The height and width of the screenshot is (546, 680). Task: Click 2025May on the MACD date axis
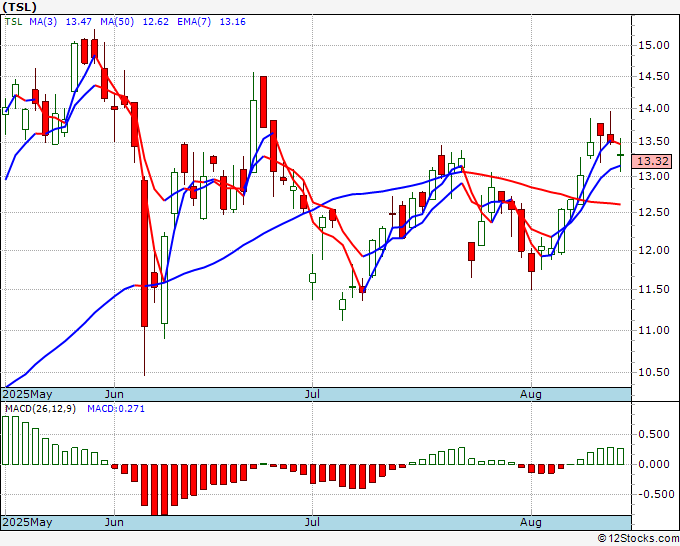pos(27,522)
